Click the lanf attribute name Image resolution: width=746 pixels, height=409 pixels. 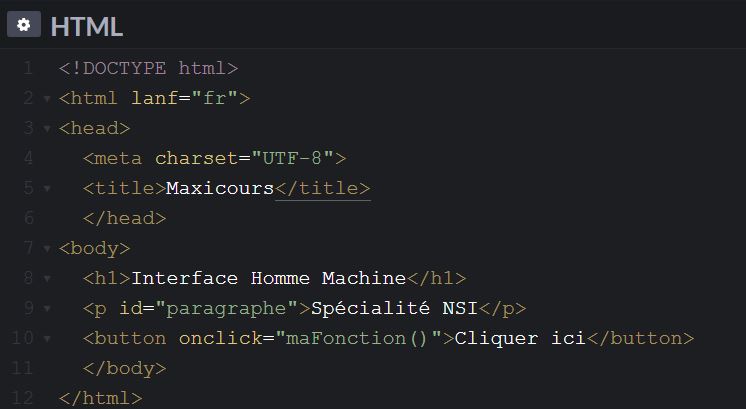(x=155, y=98)
